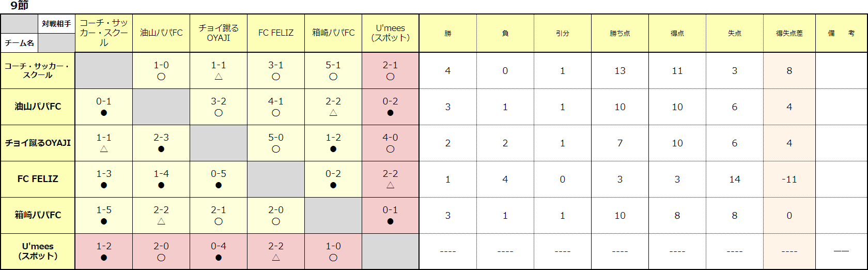Click the 4-0 pink result cell
The height and width of the screenshot is (270, 868).
coord(390,143)
